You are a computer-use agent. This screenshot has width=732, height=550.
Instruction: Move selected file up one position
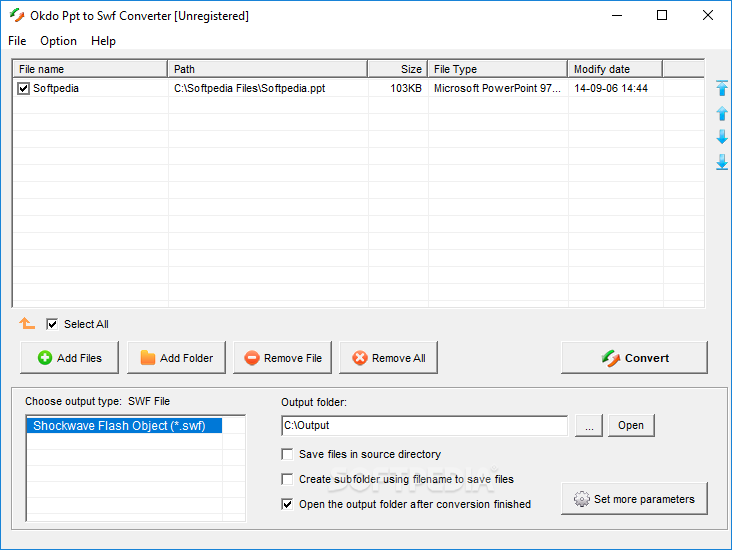click(x=722, y=113)
